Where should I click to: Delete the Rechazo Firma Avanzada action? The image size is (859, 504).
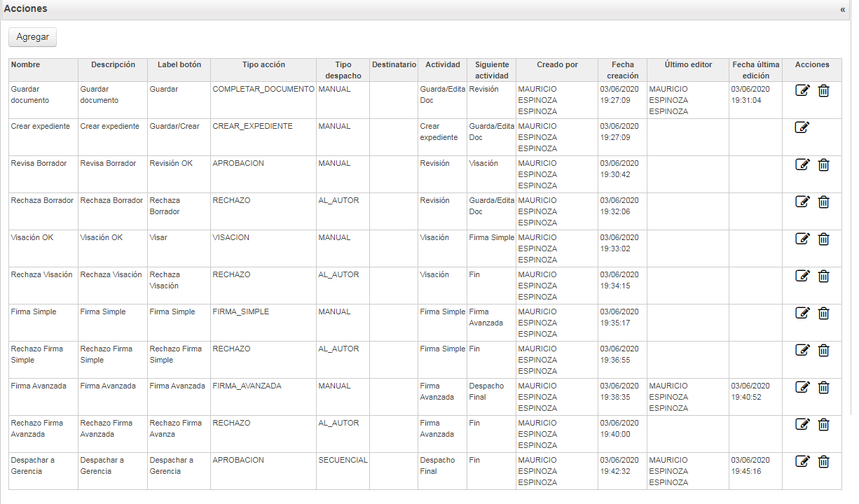(x=824, y=424)
